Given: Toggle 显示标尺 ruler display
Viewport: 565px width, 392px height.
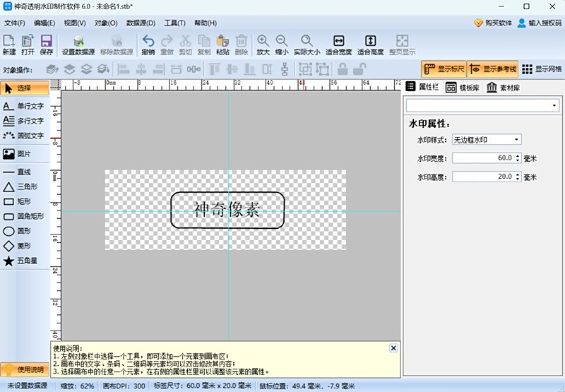Looking at the screenshot, I should click(x=444, y=69).
